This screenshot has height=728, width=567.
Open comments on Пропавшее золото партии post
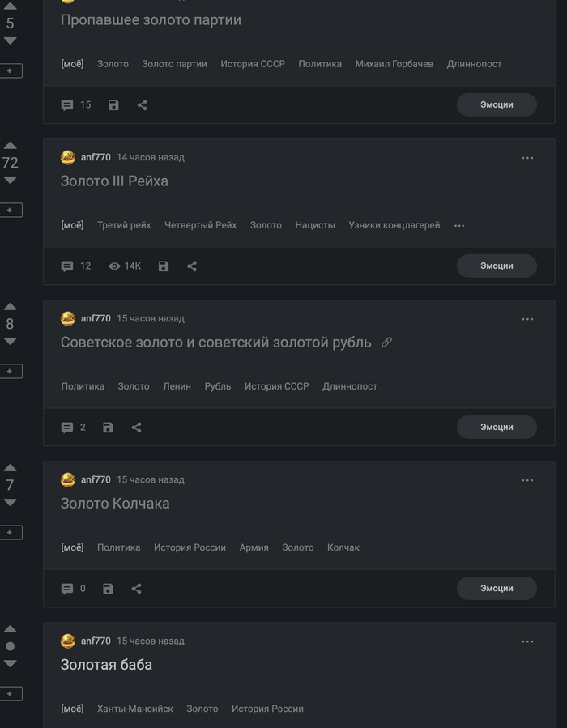(68, 105)
